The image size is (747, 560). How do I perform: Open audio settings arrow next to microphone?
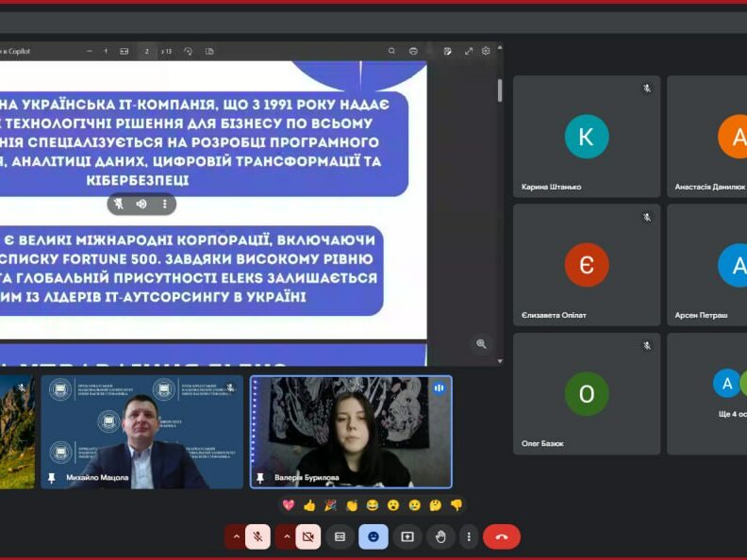coord(236,536)
